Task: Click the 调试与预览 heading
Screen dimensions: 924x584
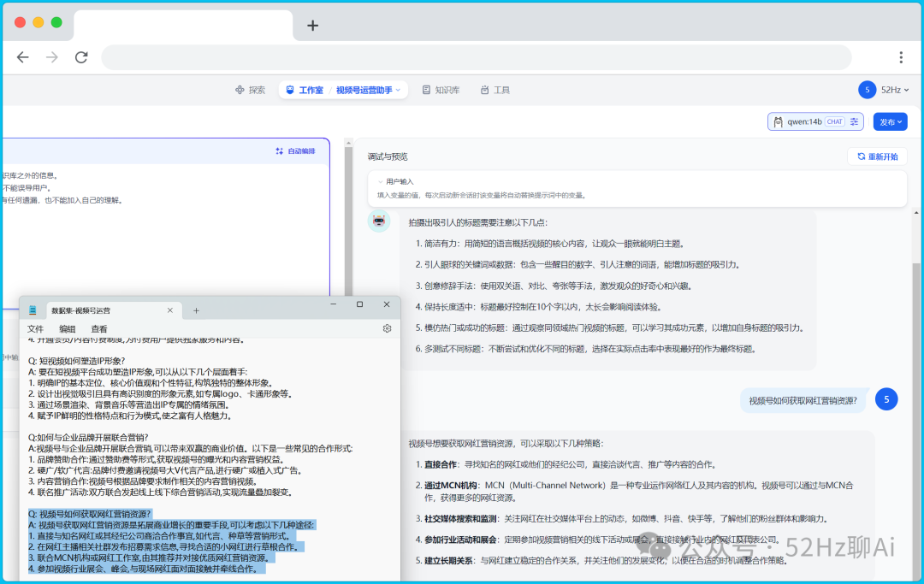Action: click(388, 156)
